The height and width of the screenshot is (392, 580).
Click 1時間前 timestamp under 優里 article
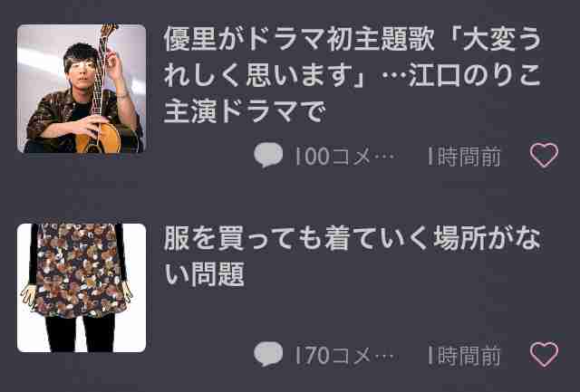(x=464, y=157)
